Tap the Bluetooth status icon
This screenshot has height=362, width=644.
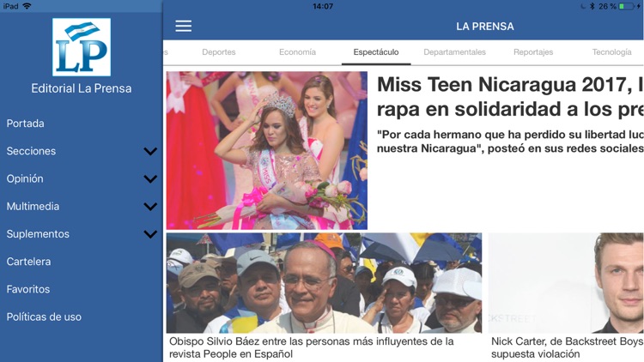pyautogui.click(x=592, y=6)
